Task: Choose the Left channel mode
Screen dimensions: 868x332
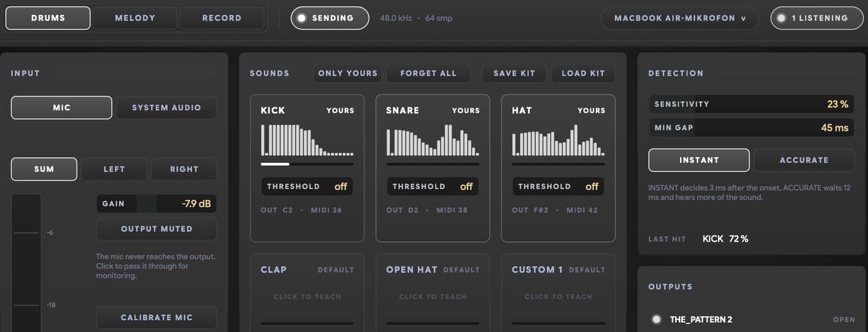Action: pos(114,169)
